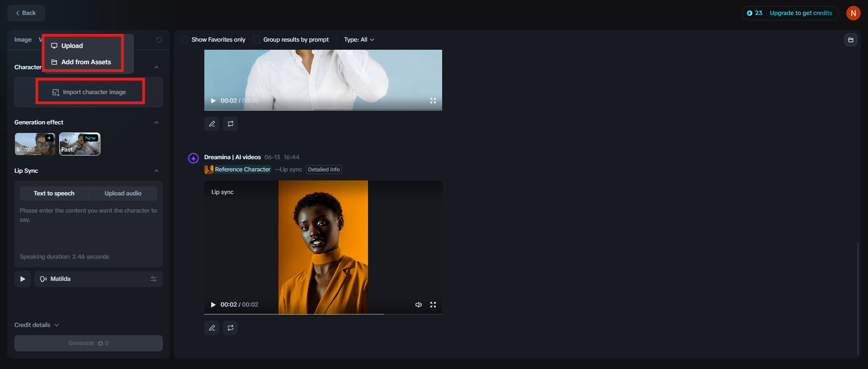Regenerate the lip sync video result
The width and height of the screenshot is (868, 369).
coord(231,328)
